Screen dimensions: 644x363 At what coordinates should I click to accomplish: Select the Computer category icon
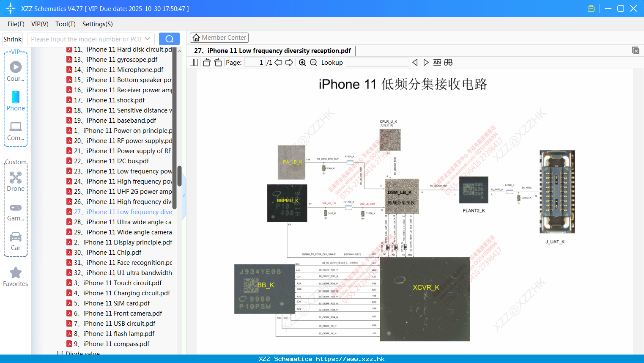tap(16, 131)
